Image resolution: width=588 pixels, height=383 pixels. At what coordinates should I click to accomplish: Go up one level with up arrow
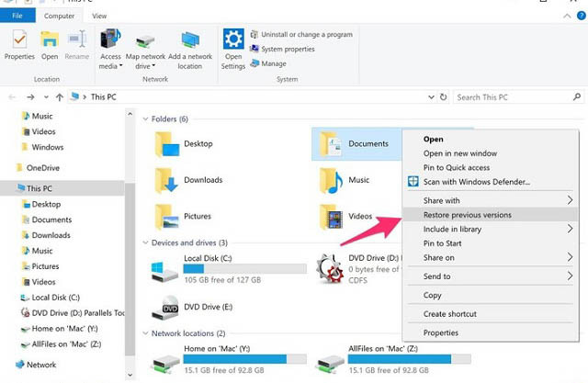pos(59,97)
